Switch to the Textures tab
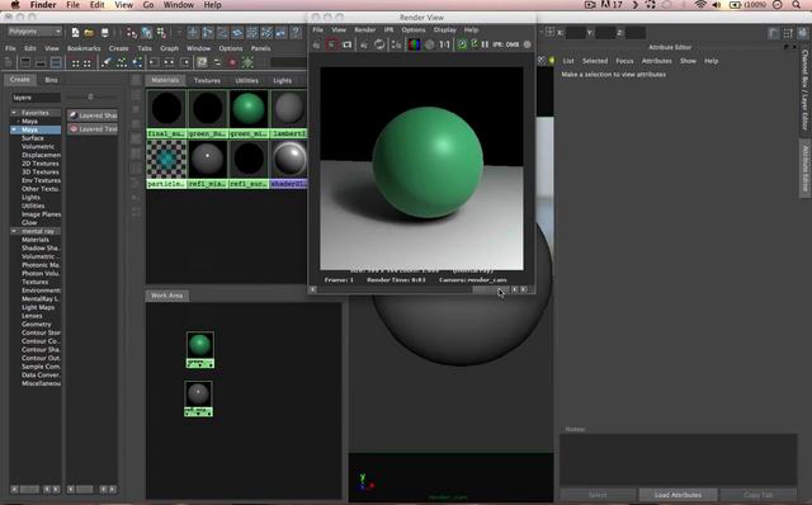 (x=207, y=81)
